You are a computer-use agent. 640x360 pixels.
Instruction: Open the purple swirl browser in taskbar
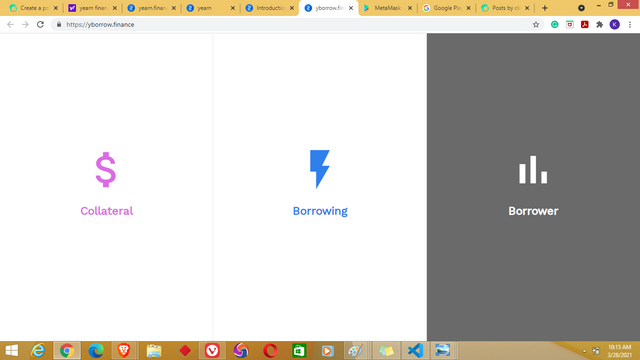241,351
